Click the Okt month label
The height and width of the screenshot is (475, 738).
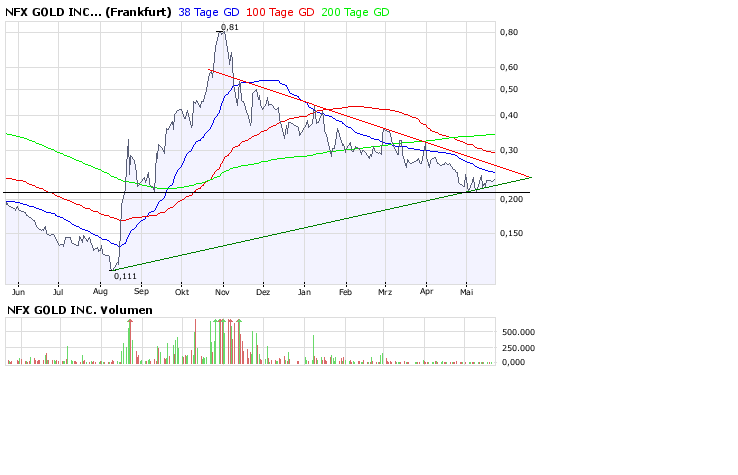point(182,292)
